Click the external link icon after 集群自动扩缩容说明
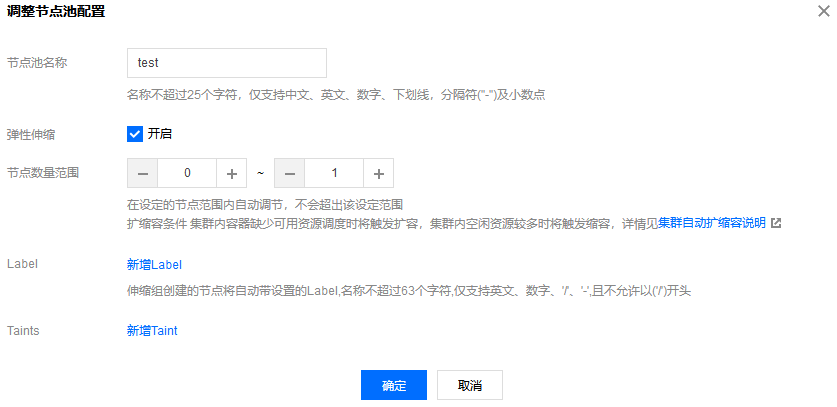The image size is (837, 407). pos(776,223)
